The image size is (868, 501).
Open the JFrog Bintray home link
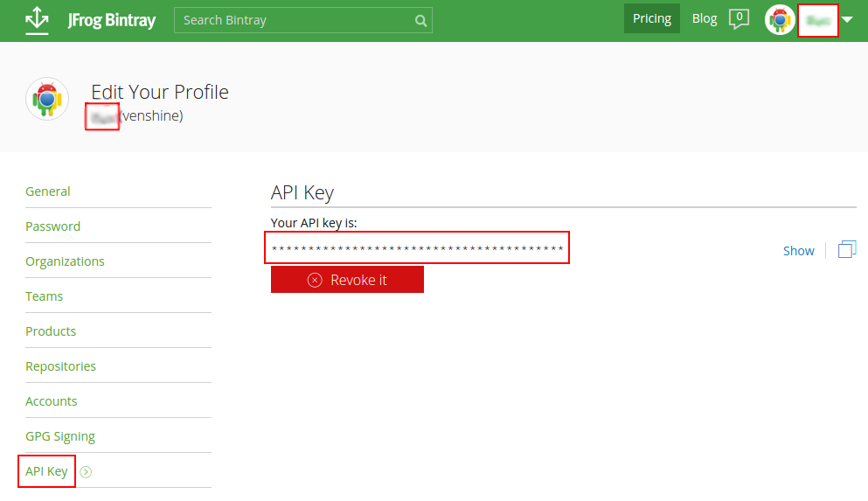click(111, 20)
